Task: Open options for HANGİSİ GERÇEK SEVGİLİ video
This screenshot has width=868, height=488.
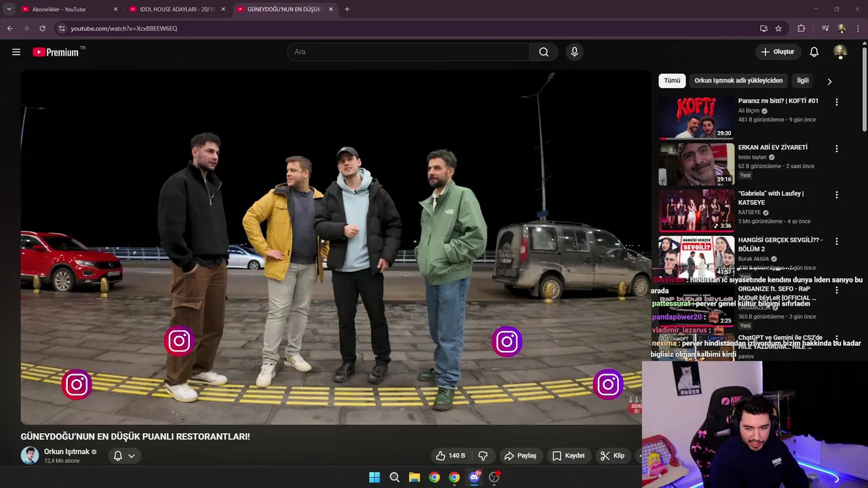Action: 837,241
